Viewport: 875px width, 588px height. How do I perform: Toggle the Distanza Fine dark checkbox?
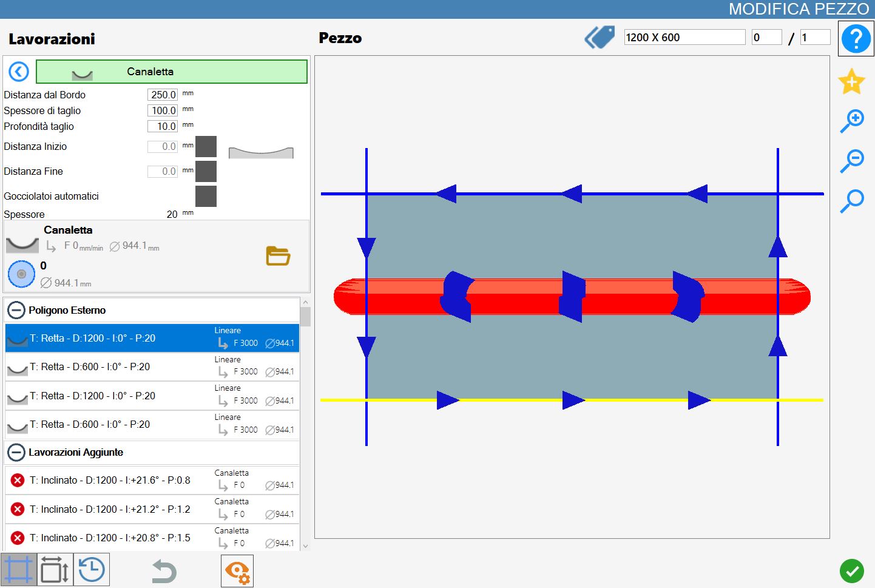point(206,171)
